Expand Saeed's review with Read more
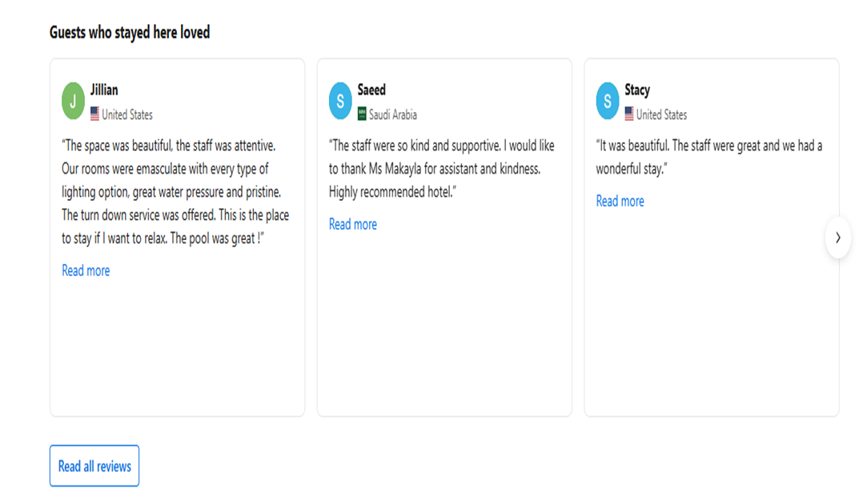 point(353,224)
